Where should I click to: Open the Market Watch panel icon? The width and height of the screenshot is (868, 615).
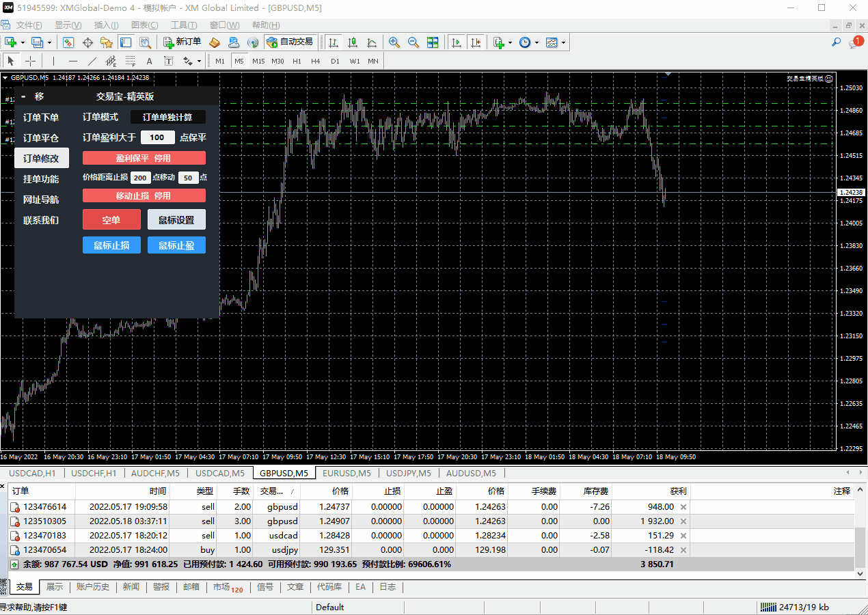click(x=68, y=42)
